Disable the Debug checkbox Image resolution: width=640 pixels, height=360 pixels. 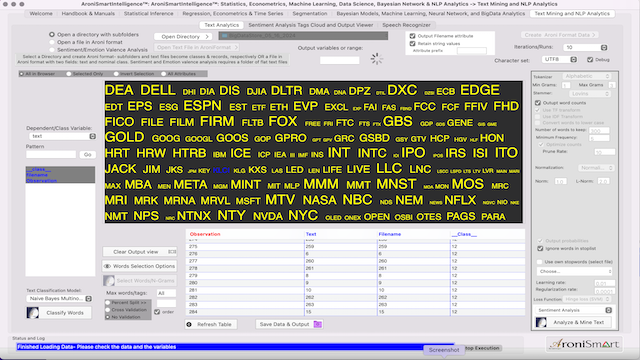(x=590, y=60)
